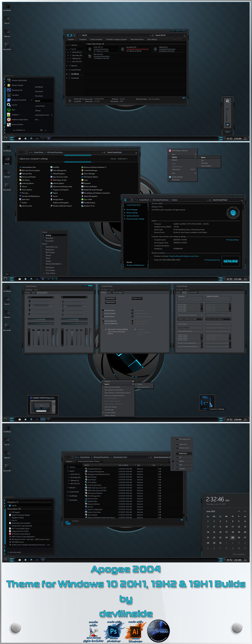Select Pin to taskbar in jump list
Screen dimensions: 252x644
click(50, 270)
